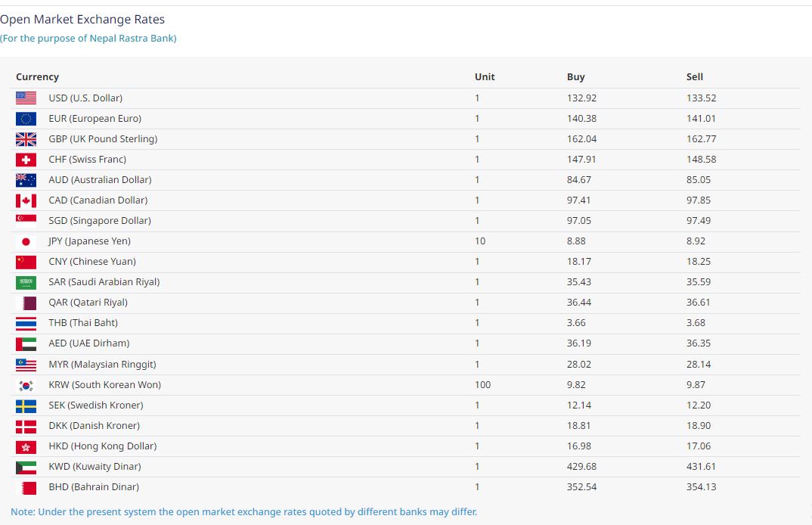This screenshot has width=812, height=525.
Task: Click the Kuwait flag icon
Action: click(26, 467)
